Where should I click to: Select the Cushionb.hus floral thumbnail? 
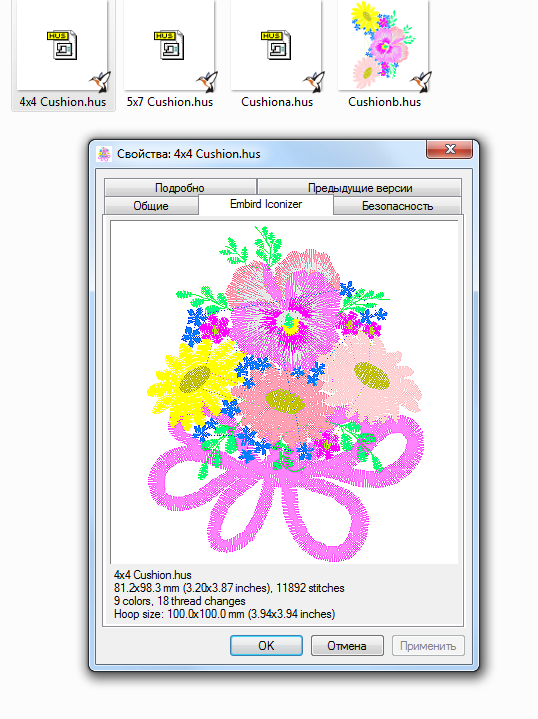click(383, 44)
